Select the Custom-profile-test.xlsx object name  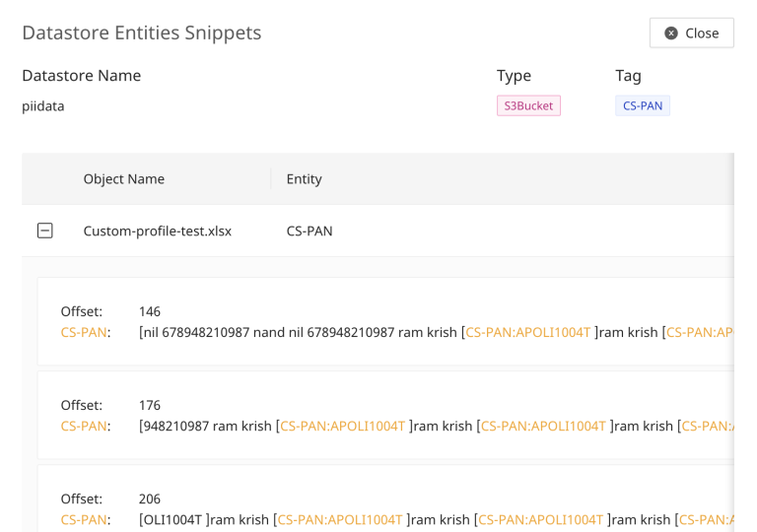(x=157, y=231)
